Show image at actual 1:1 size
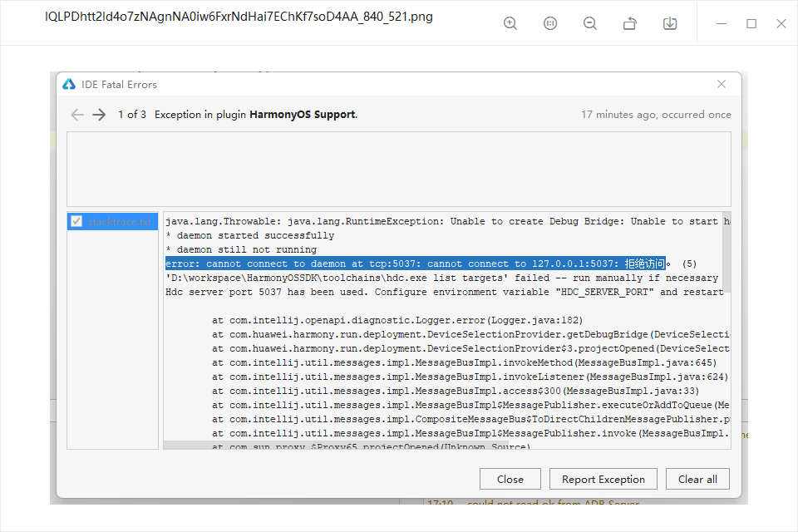The image size is (798, 532). 550,23
